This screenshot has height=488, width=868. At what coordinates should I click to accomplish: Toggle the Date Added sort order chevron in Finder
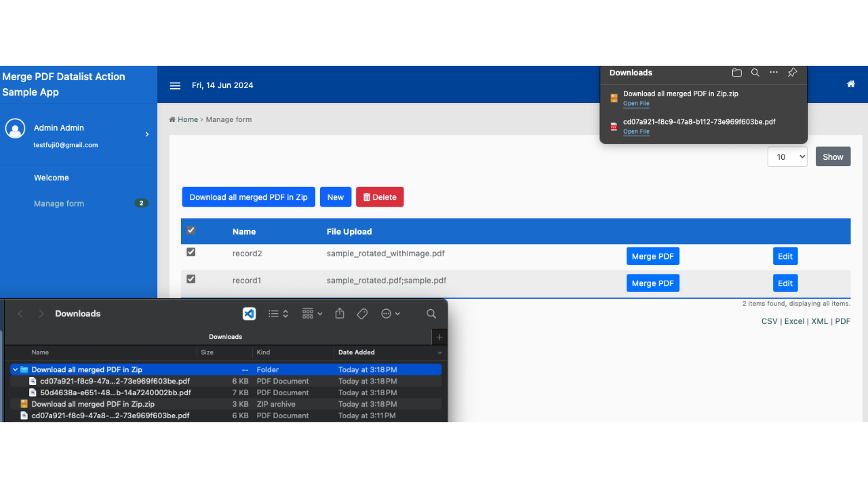[439, 352]
